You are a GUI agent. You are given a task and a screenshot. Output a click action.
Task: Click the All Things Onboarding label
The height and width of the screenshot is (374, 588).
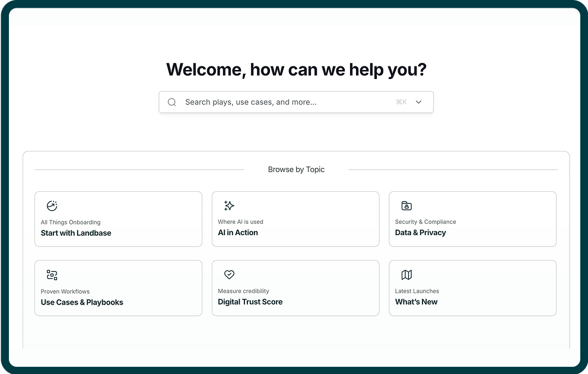click(71, 222)
